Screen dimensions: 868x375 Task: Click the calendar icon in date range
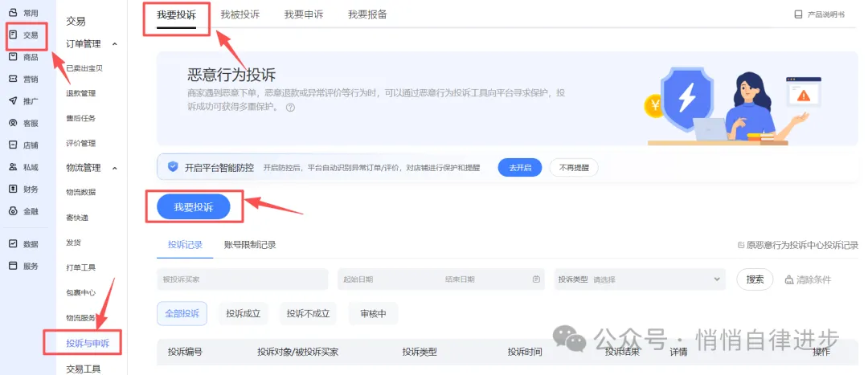coord(536,279)
